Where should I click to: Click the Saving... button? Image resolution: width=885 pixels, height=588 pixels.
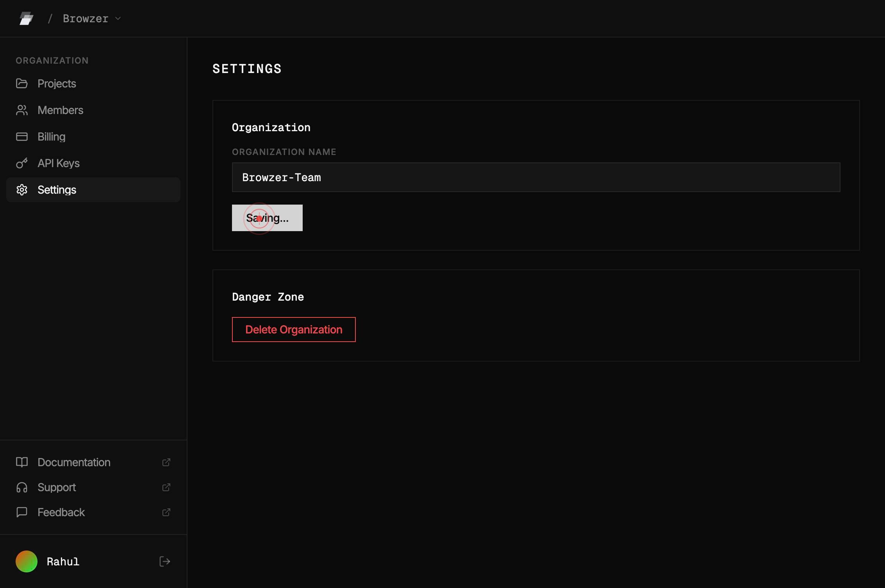(x=267, y=218)
